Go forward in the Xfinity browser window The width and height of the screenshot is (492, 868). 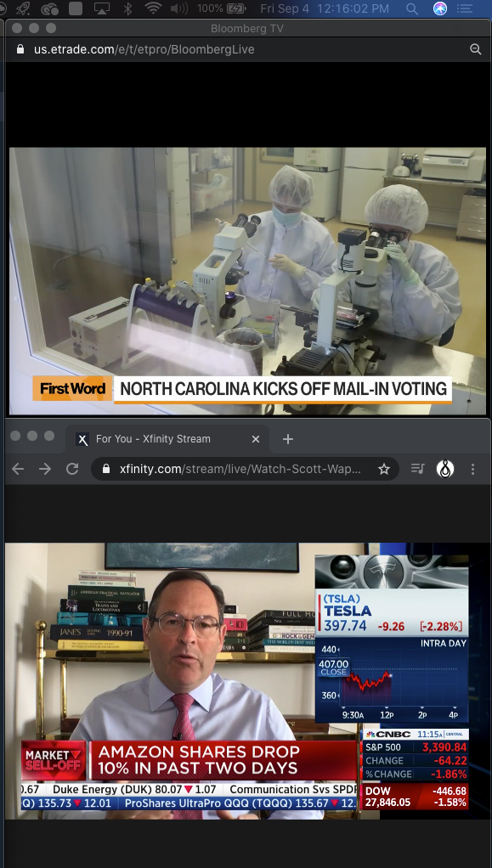pyautogui.click(x=45, y=470)
